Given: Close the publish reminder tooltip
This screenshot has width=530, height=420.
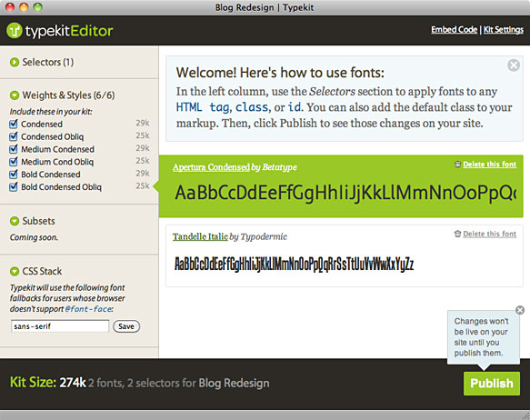Looking at the screenshot, I should click(520, 310).
